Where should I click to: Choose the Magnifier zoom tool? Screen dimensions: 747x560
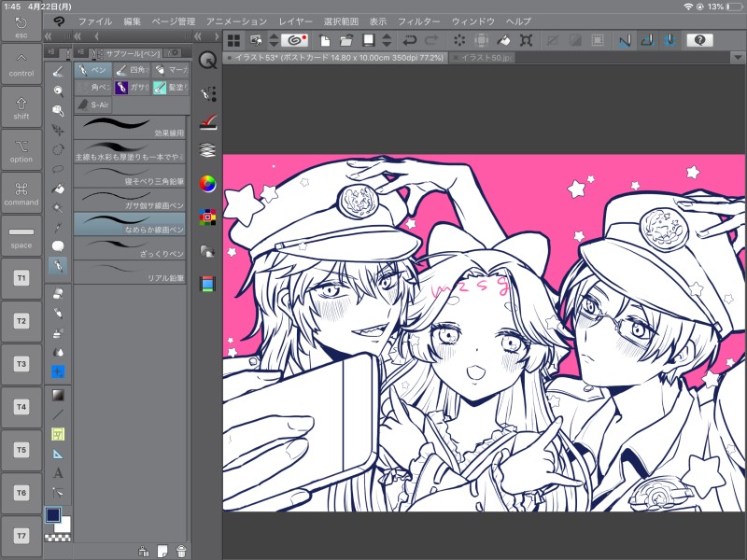(58, 91)
